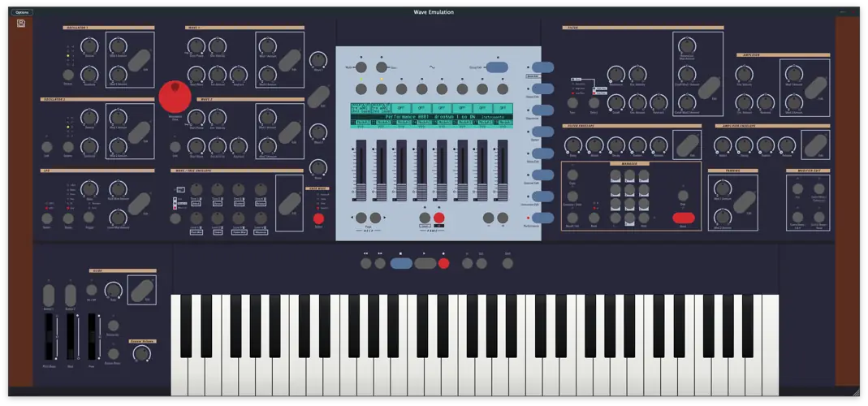This screenshot has height=406, width=868.
Task: Adjust the Oscillator 1 Semitone knob
Action: click(x=89, y=73)
